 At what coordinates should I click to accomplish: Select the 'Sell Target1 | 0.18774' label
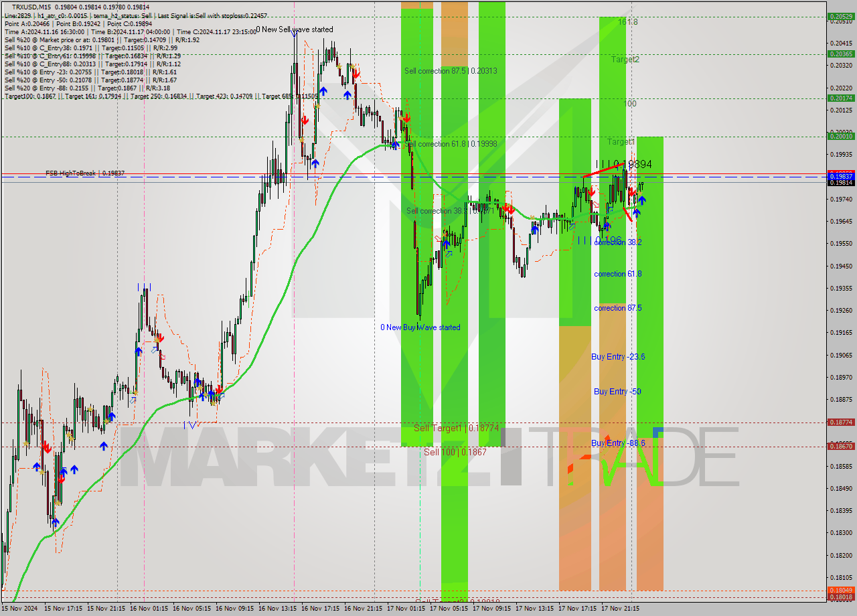point(456,427)
